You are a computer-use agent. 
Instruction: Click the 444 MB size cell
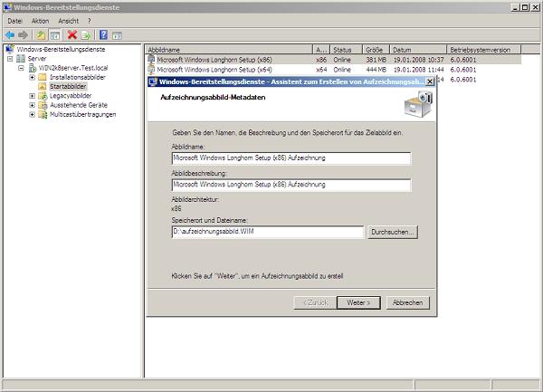click(x=376, y=70)
